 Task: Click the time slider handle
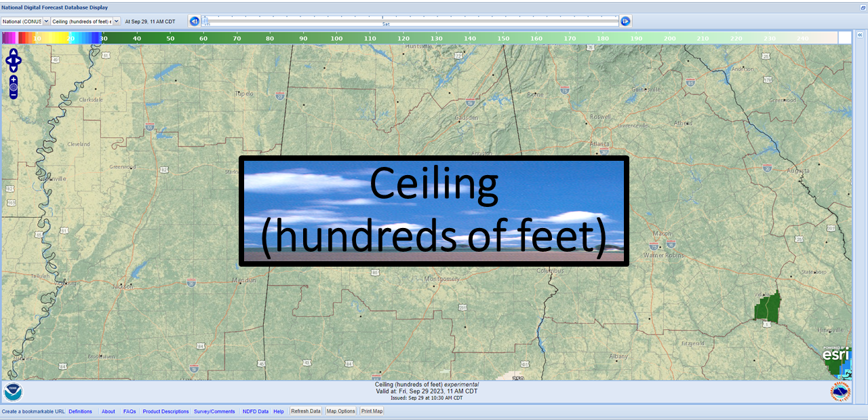(x=205, y=20)
